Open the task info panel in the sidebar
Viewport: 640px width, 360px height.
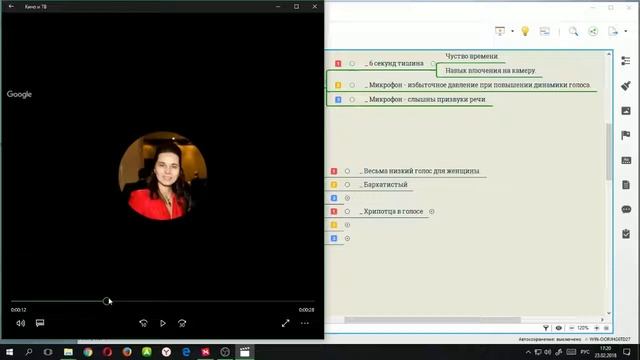[x=626, y=234]
